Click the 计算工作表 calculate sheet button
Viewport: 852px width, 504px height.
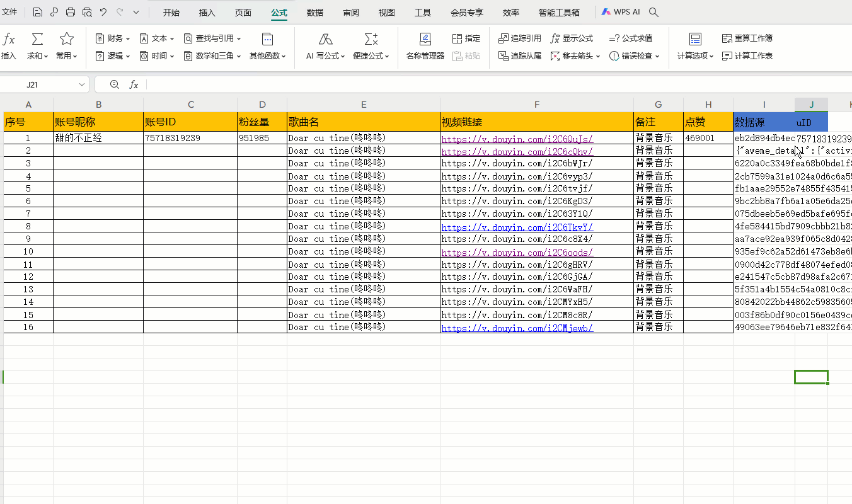point(747,56)
